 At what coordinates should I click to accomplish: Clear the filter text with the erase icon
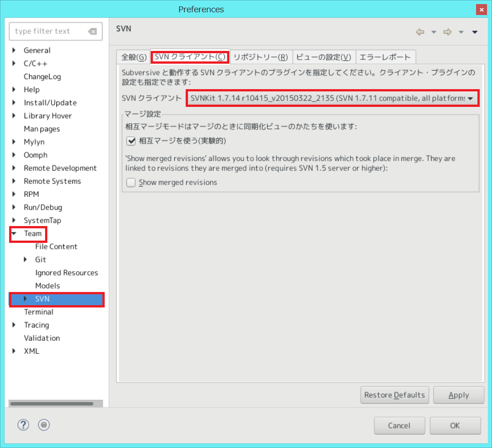coord(93,31)
